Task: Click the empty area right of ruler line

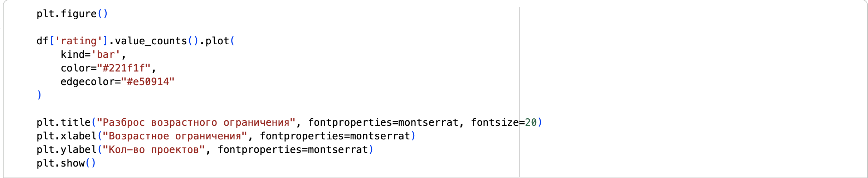Action: [680, 71]
